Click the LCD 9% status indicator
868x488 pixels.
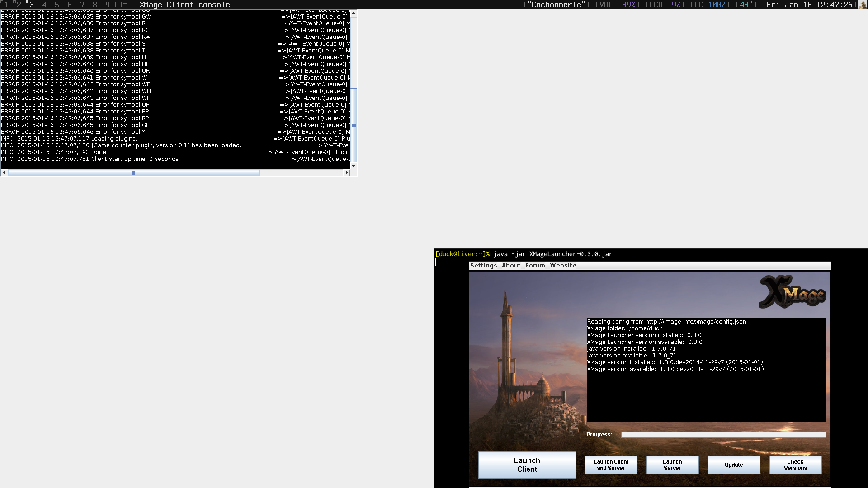[665, 5]
